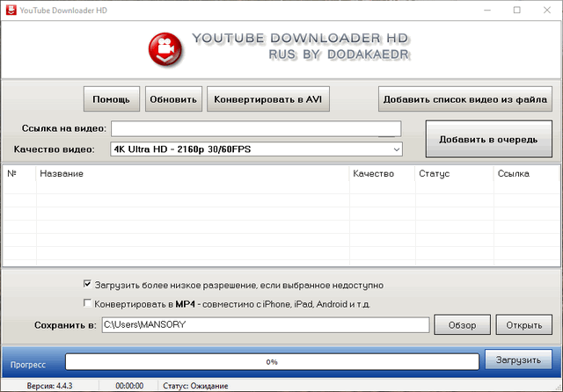Image resolution: width=563 pixels, height=392 pixels.
Task: Click the Ссылка column header
Action: [527, 173]
